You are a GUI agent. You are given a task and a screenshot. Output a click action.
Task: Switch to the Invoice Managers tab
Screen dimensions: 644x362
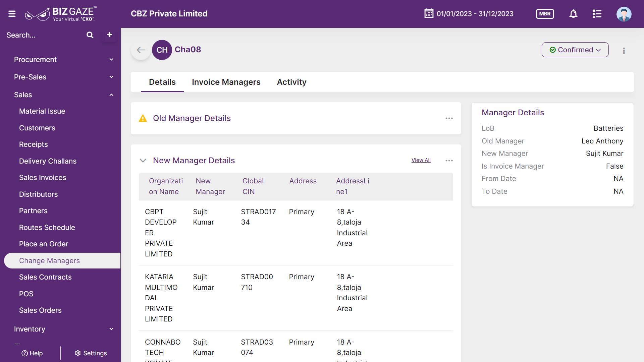click(226, 82)
